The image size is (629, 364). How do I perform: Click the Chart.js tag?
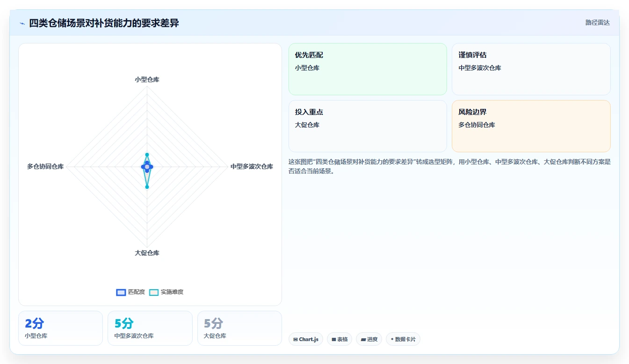[x=306, y=339]
